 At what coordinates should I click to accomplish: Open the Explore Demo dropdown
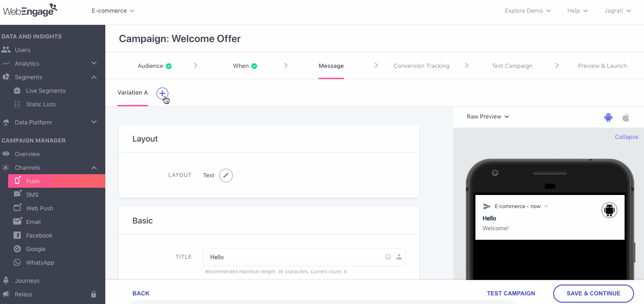[528, 10]
